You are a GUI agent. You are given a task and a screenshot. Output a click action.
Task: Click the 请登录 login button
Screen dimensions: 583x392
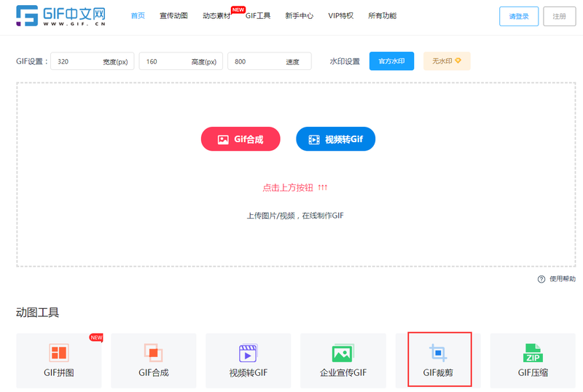519,16
